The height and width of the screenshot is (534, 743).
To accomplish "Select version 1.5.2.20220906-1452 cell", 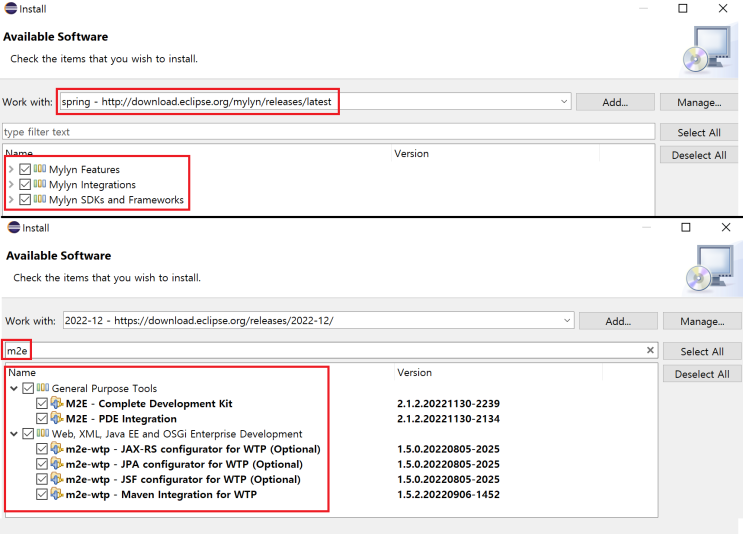I will click(448, 495).
